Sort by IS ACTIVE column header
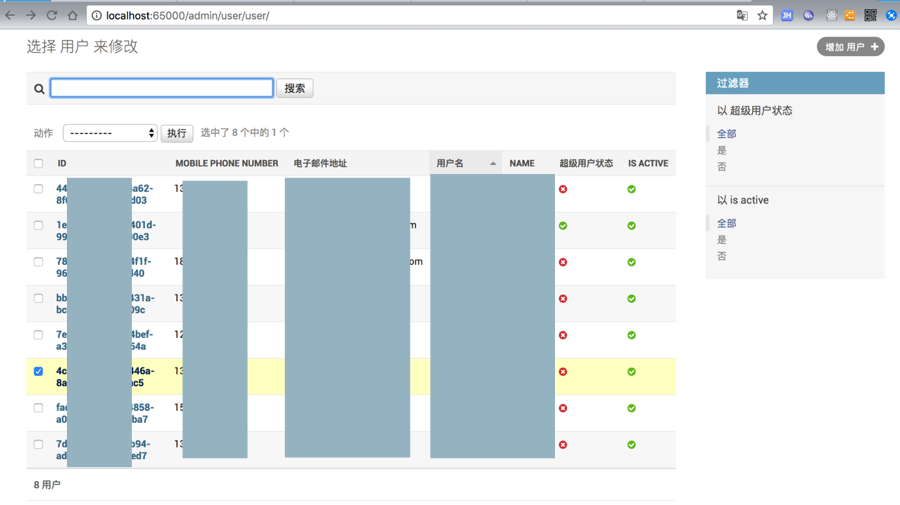Screen dimensions: 900x505 [x=648, y=164]
